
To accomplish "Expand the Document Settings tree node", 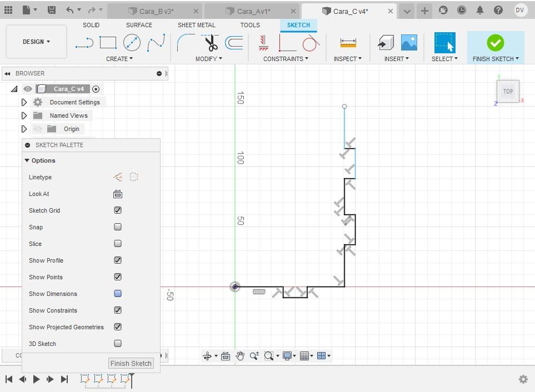I will [24, 102].
